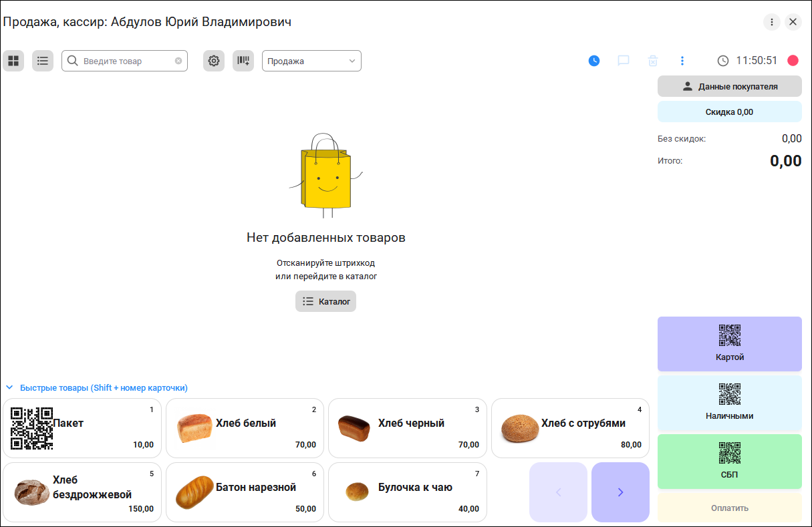
Task: Open the blue three-dot toolbar menu
Action: (682, 61)
